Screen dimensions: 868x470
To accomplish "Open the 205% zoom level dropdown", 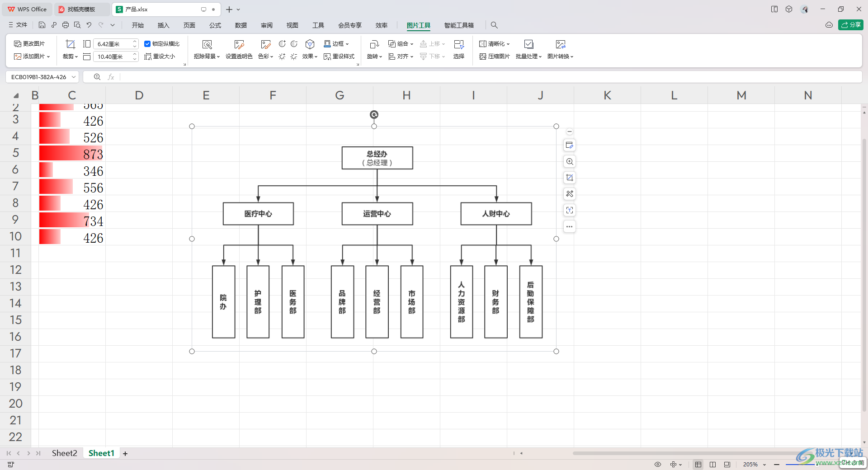I will pos(754,464).
